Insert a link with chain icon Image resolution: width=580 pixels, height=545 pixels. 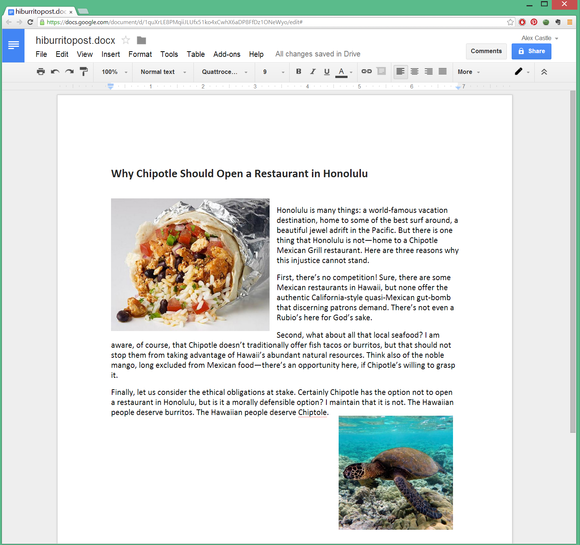(366, 71)
